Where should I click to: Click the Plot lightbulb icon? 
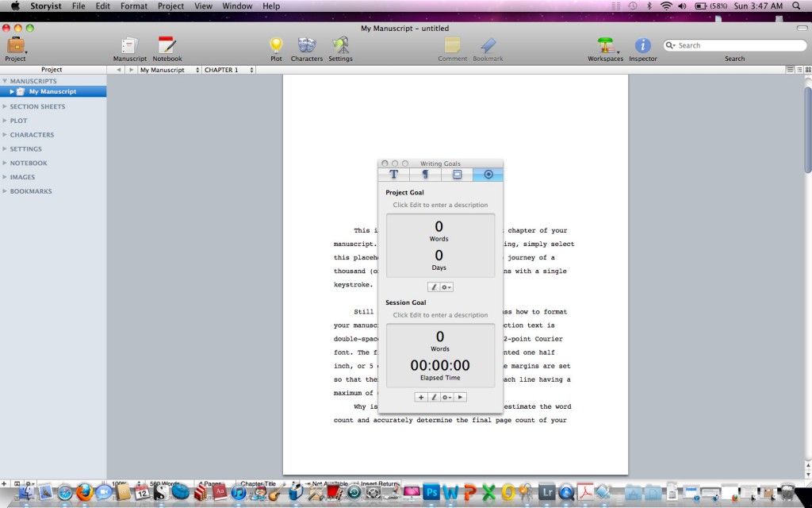277,45
